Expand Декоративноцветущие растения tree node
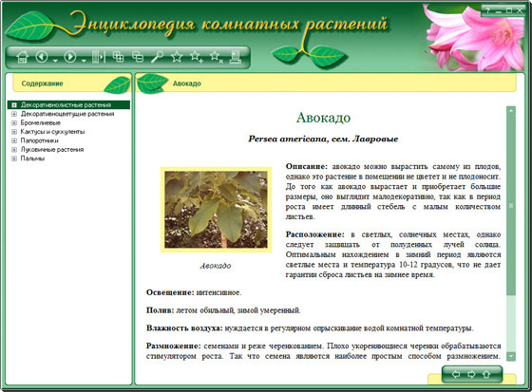This screenshot has height=392, width=532. pos(14,114)
